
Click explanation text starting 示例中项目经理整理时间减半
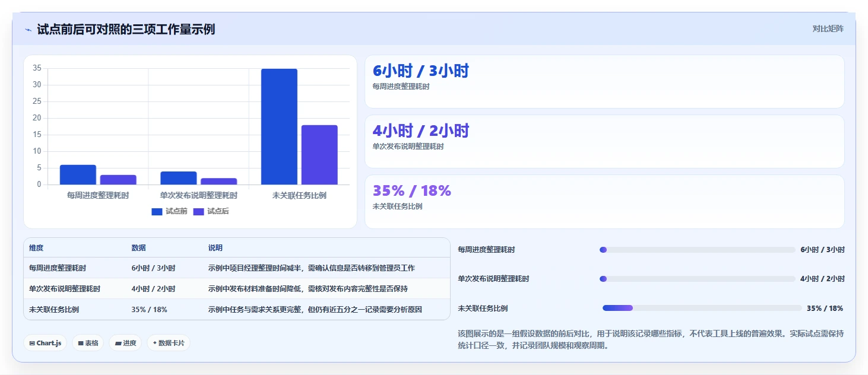[311, 268]
